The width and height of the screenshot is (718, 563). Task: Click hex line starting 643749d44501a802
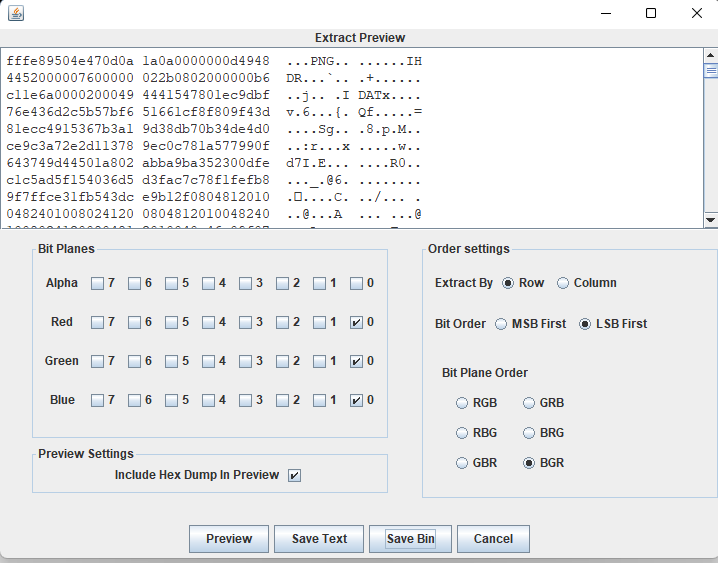pos(213,163)
